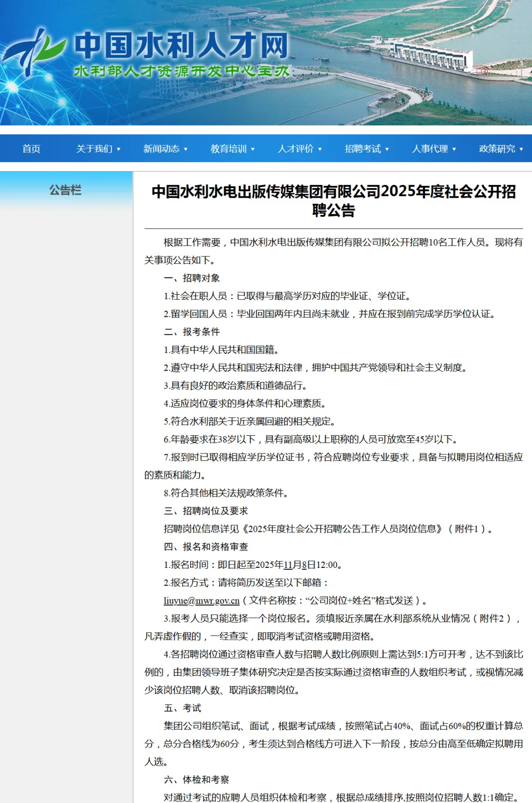
Task: Click line 3.具有良好的政治素质和道德品行
Action: pyautogui.click(x=236, y=386)
